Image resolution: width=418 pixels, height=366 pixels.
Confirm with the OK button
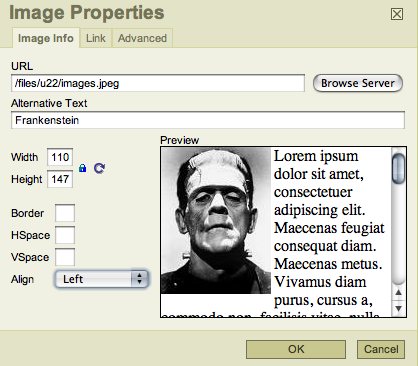tap(296, 349)
